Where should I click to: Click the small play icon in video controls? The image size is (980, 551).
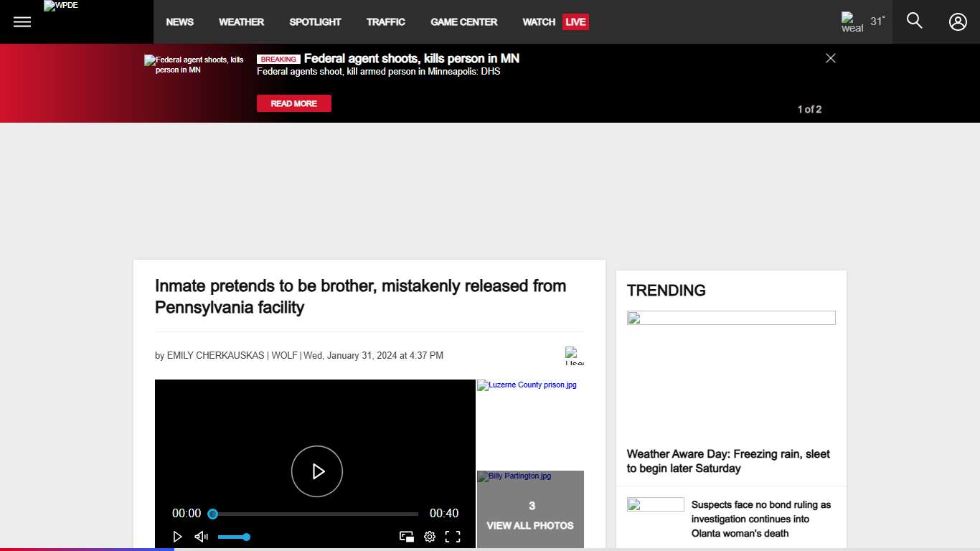coord(177,537)
